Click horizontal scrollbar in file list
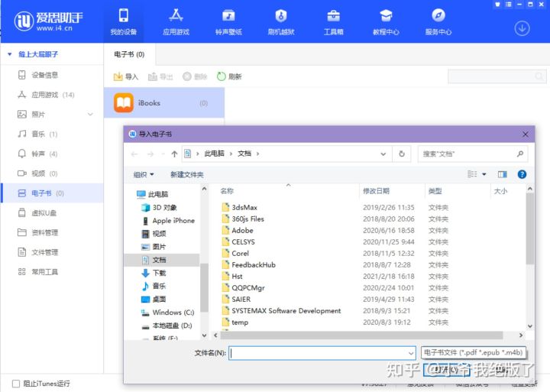Viewport: 550px width, 392px height. tap(361, 335)
